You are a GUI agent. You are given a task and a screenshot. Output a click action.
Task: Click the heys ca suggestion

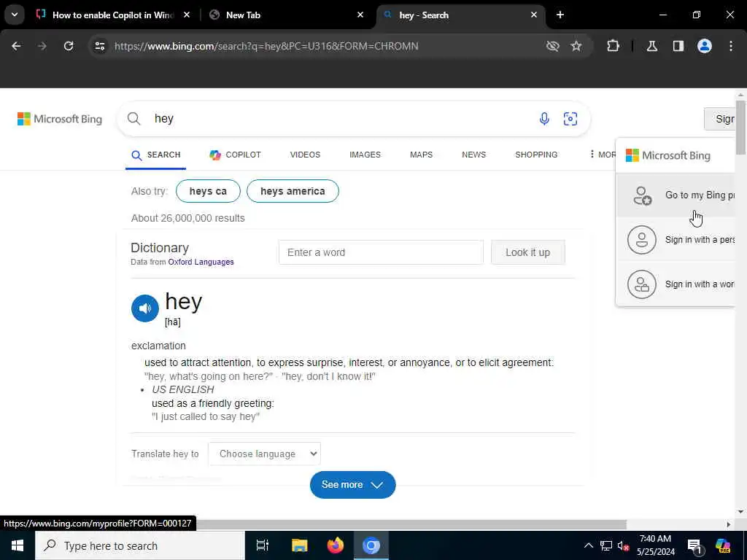pyautogui.click(x=208, y=191)
